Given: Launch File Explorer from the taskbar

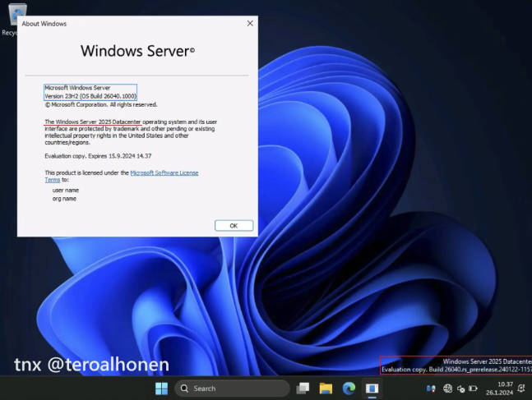Looking at the screenshot, I should point(326,389).
